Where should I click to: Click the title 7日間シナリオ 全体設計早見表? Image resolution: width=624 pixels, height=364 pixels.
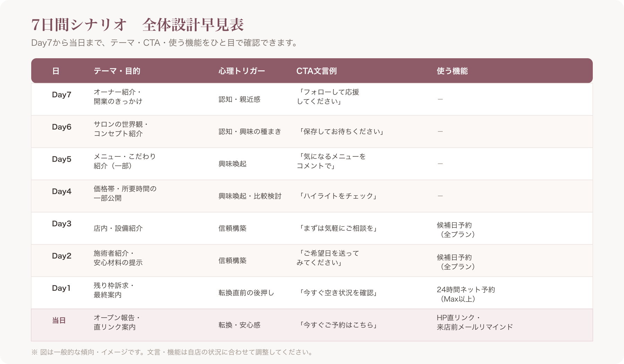click(x=138, y=25)
